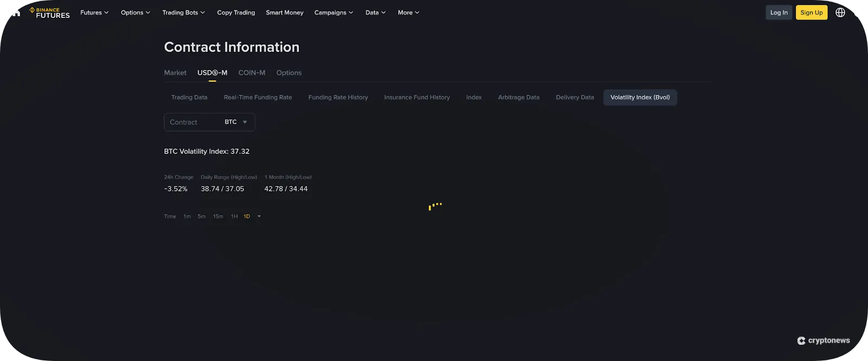Select the 1H time interval
This screenshot has width=868, height=361.
click(x=234, y=216)
